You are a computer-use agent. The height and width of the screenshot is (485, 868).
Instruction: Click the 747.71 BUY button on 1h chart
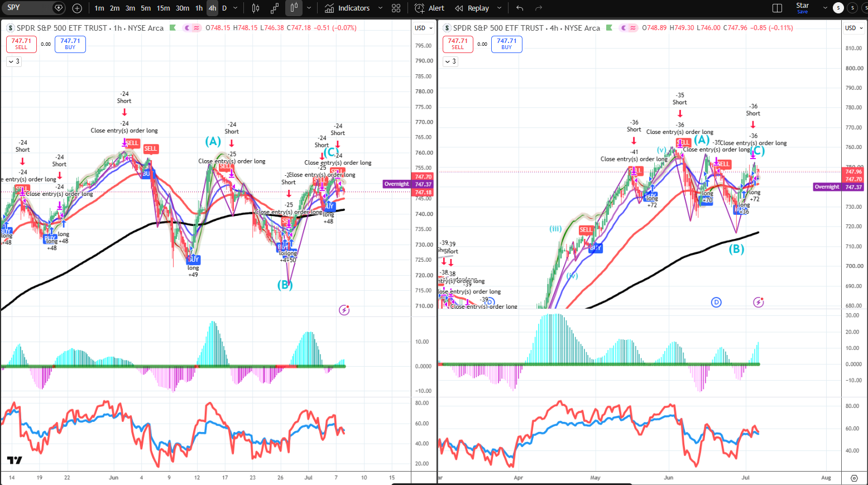click(x=70, y=44)
